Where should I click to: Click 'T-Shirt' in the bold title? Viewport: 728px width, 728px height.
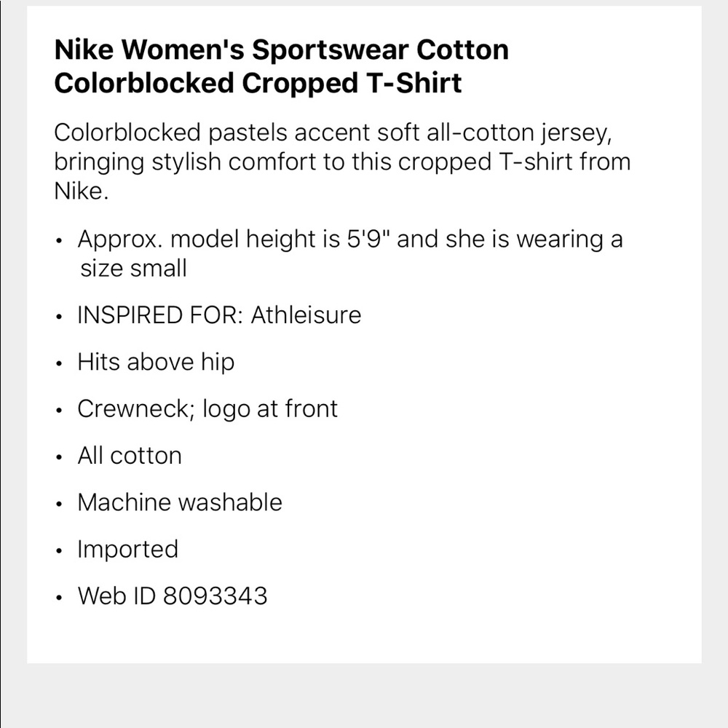click(412, 83)
